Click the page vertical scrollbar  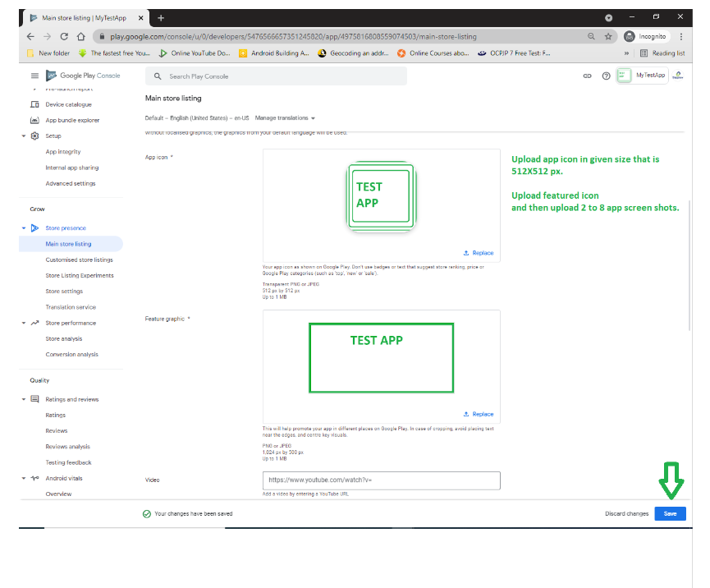click(689, 265)
